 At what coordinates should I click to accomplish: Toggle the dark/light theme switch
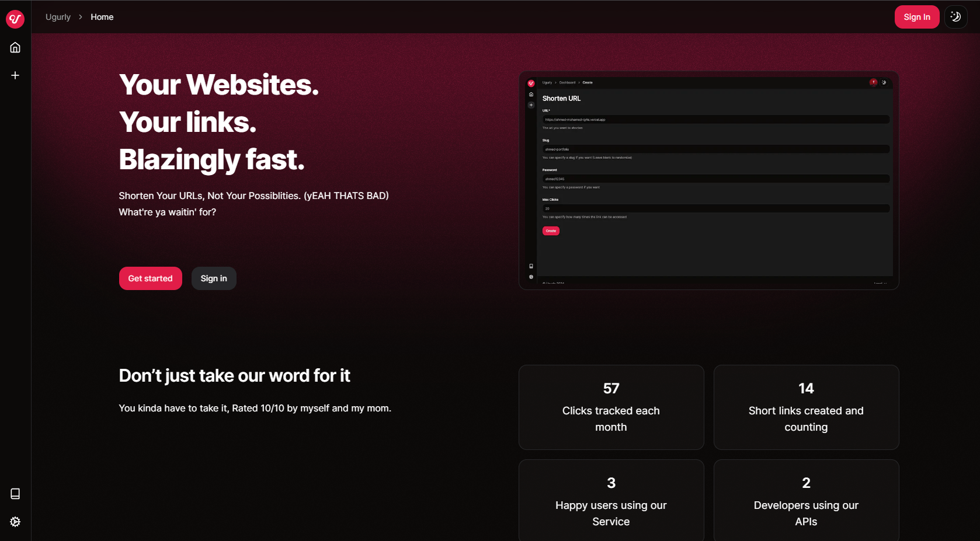click(x=955, y=17)
